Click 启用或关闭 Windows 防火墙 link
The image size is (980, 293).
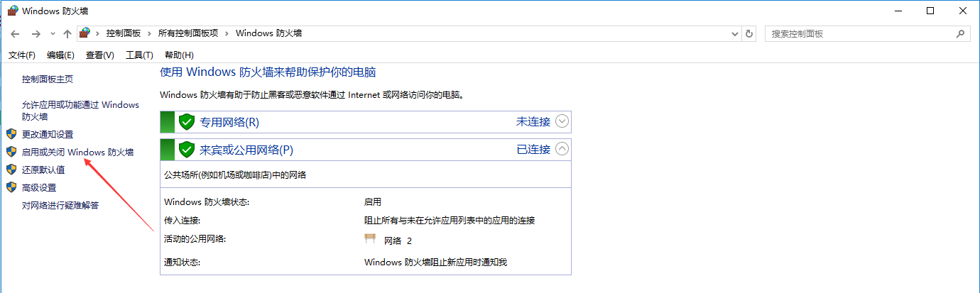point(77,152)
